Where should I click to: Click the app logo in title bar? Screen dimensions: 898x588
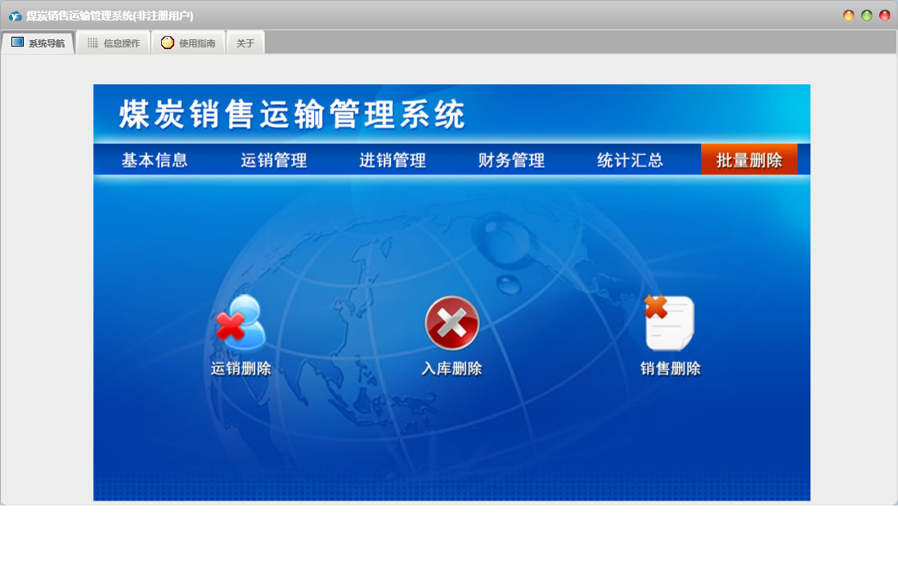(x=15, y=16)
